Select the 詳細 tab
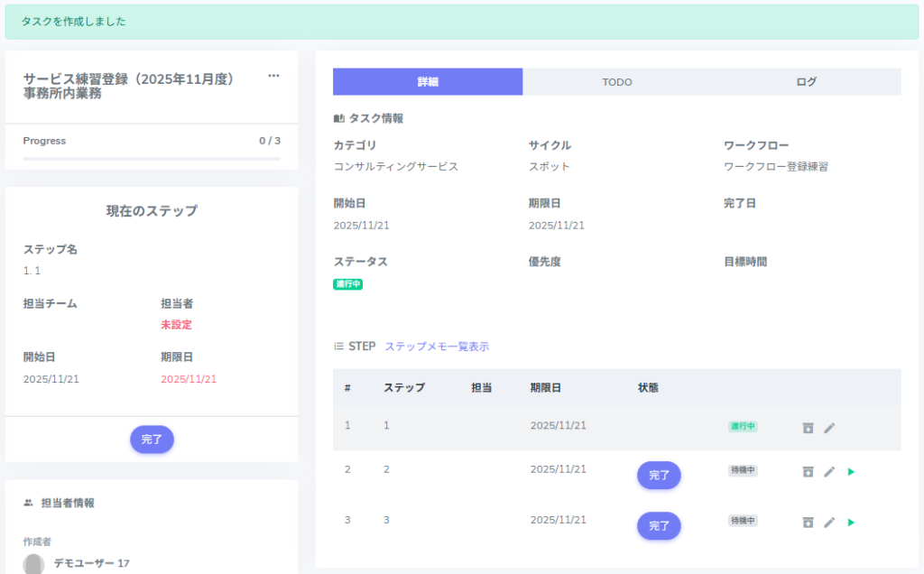This screenshot has height=574, width=924. (428, 82)
